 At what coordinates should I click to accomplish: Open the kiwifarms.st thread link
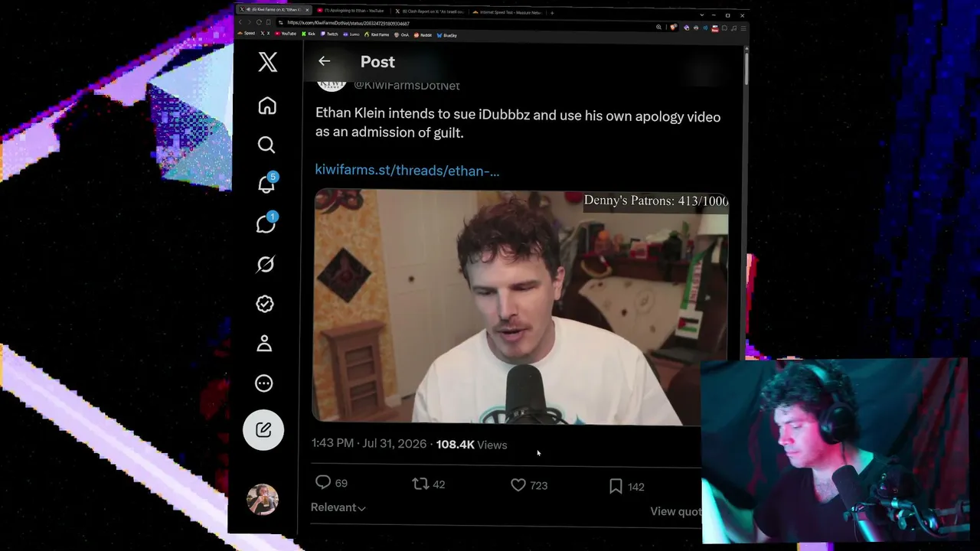coord(407,171)
